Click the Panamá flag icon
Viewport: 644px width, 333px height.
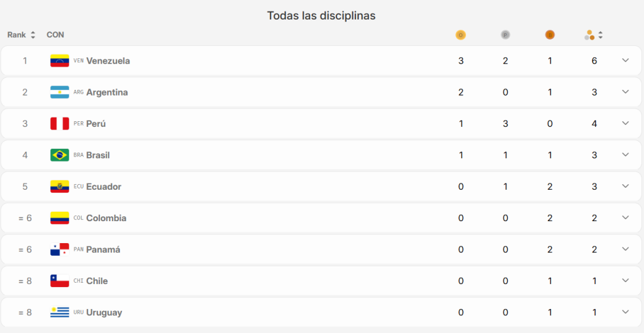click(60, 249)
